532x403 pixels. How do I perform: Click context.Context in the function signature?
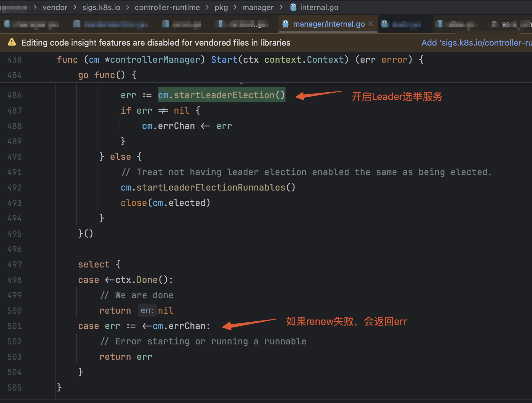(304, 60)
